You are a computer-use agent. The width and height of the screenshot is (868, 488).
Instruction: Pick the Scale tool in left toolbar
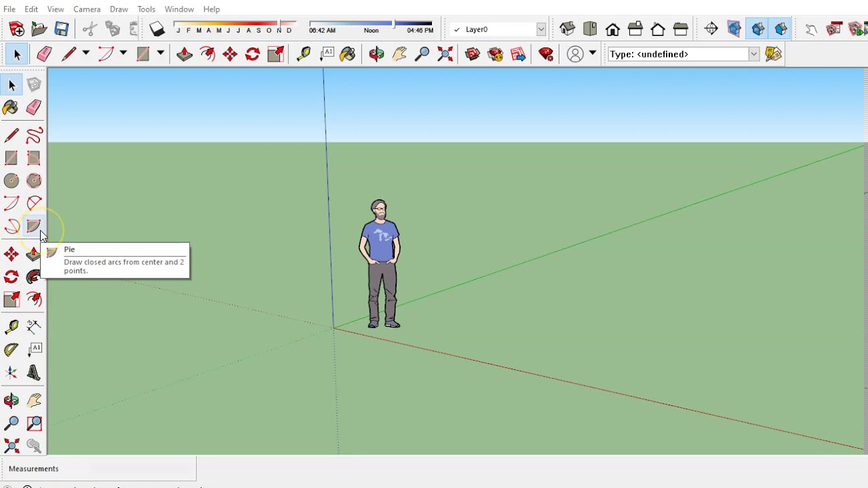[x=12, y=299]
